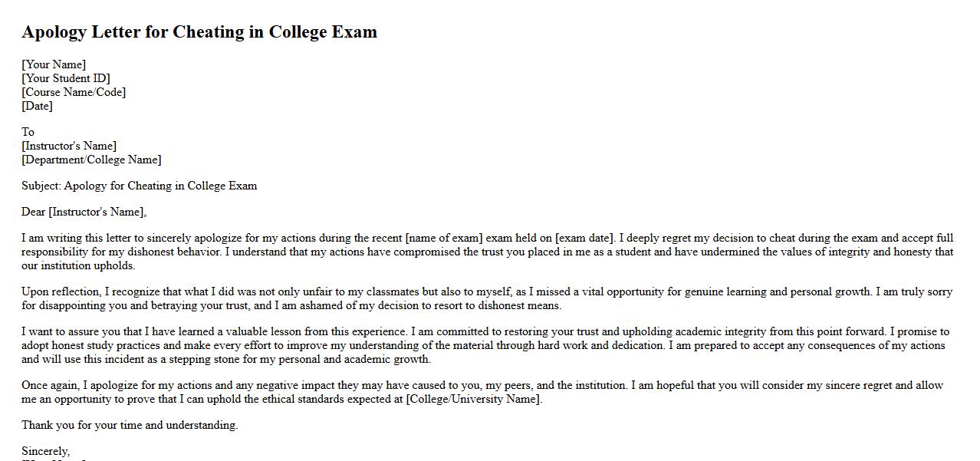This screenshot has height=461, width=980.
Task: Click the Subject line of the letter
Action: pyautogui.click(x=139, y=186)
